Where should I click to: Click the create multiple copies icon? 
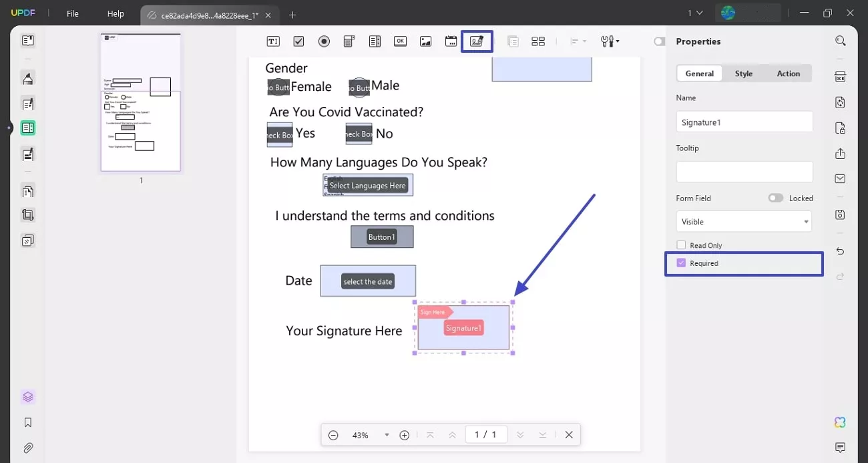click(x=538, y=41)
